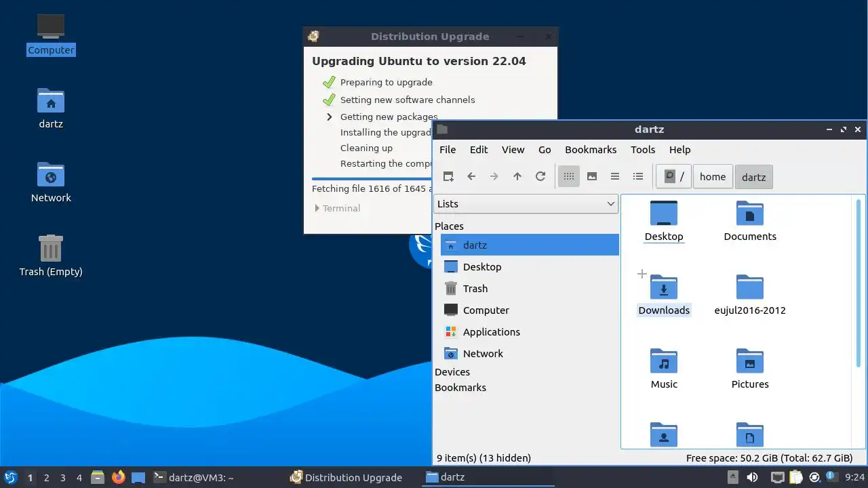The height and width of the screenshot is (488, 868).
Task: Switch to workspace 2
Action: click(46, 477)
